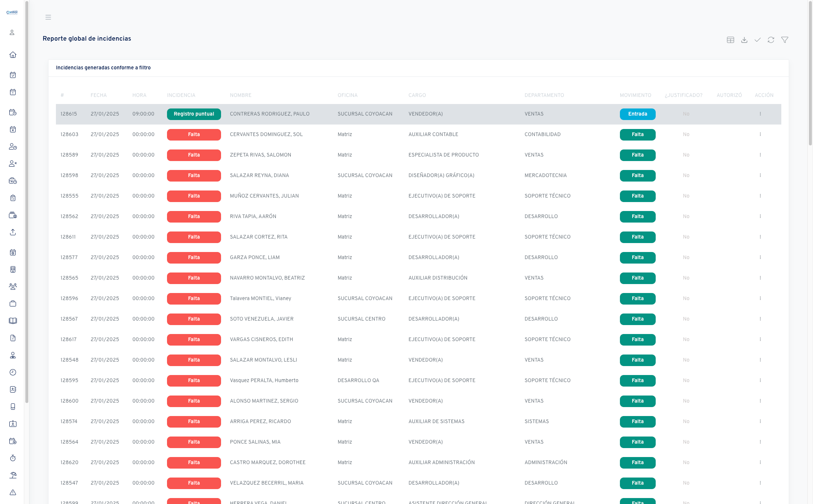The height and width of the screenshot is (504, 813).
Task: Open the briefcase sidebar icon
Action: pyautogui.click(x=13, y=304)
